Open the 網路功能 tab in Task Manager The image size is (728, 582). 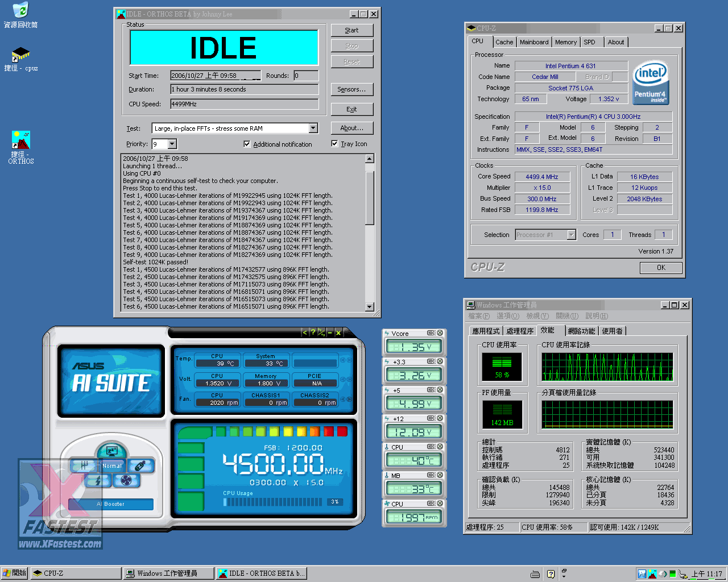point(581,331)
